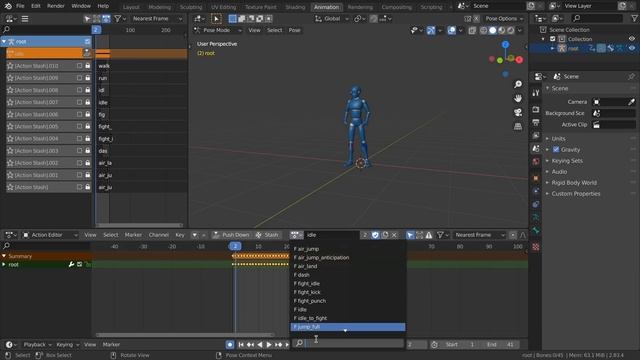
Task: Toggle camera view icon in viewport
Action: (518, 112)
